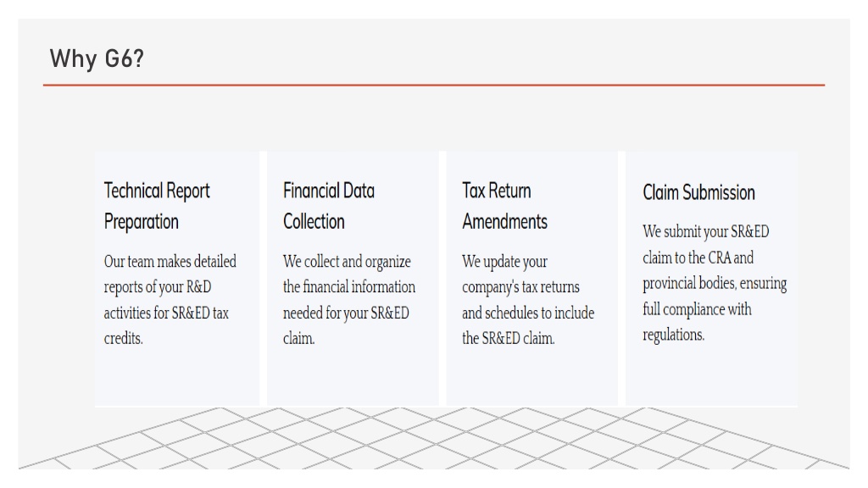This screenshot has height=488, width=868.
Task: Click the 'We collect and organize' description
Action: (x=348, y=300)
